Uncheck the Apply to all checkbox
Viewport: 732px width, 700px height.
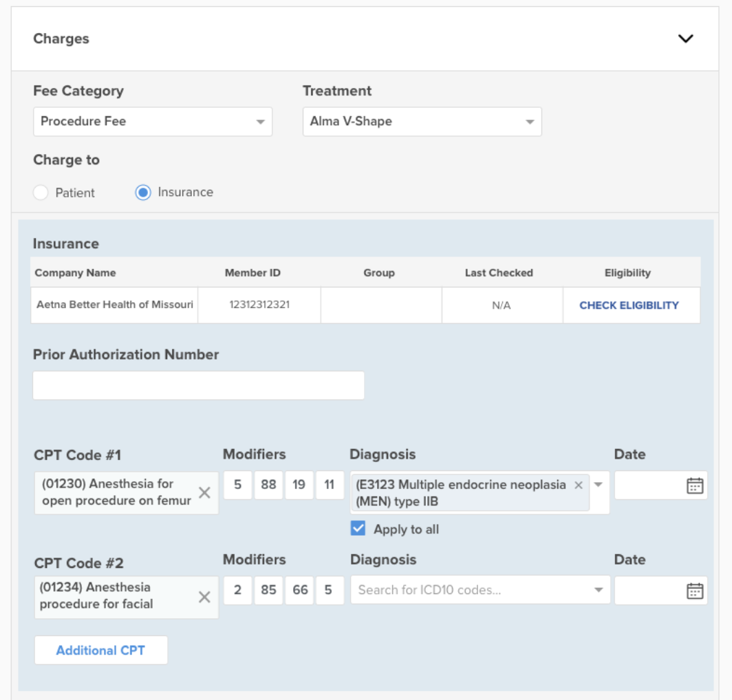pyautogui.click(x=358, y=529)
